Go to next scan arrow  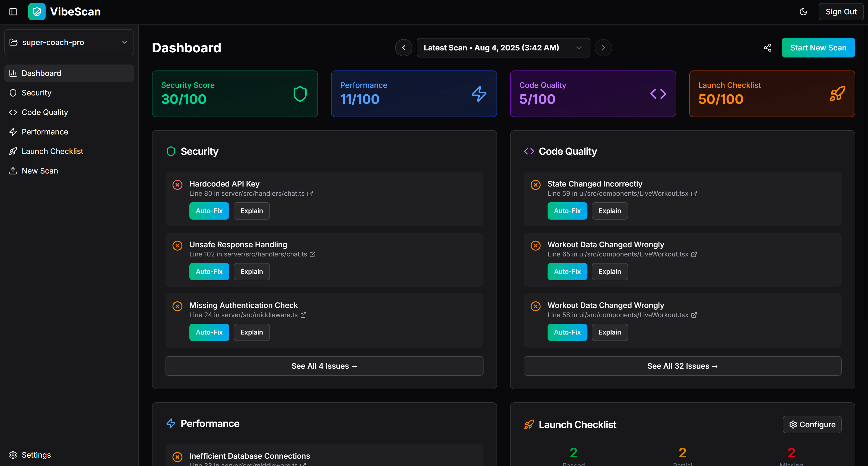pyautogui.click(x=603, y=48)
